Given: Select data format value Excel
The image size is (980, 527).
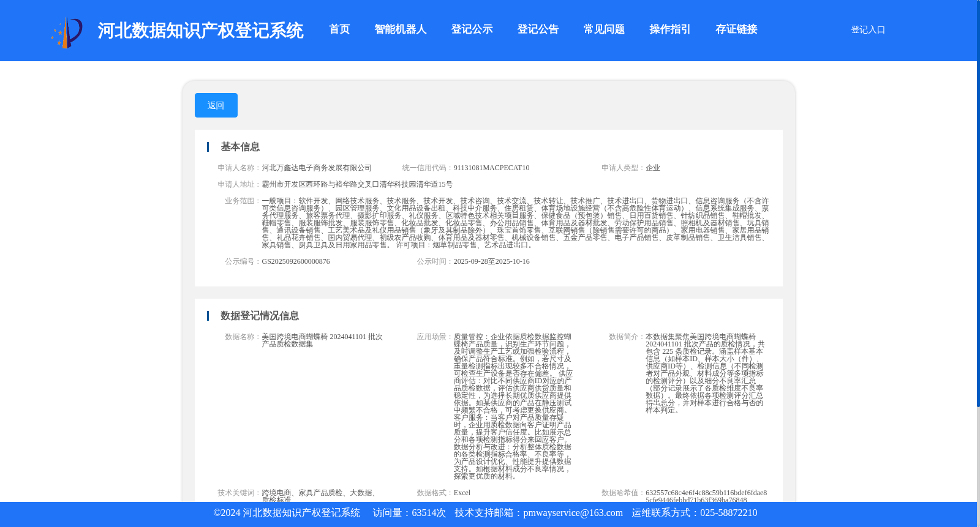Looking at the screenshot, I should pos(462,493).
